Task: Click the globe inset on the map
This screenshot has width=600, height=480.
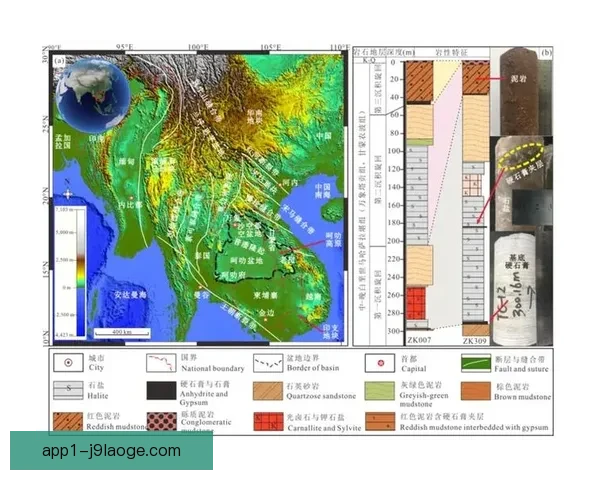Action: click(x=93, y=95)
